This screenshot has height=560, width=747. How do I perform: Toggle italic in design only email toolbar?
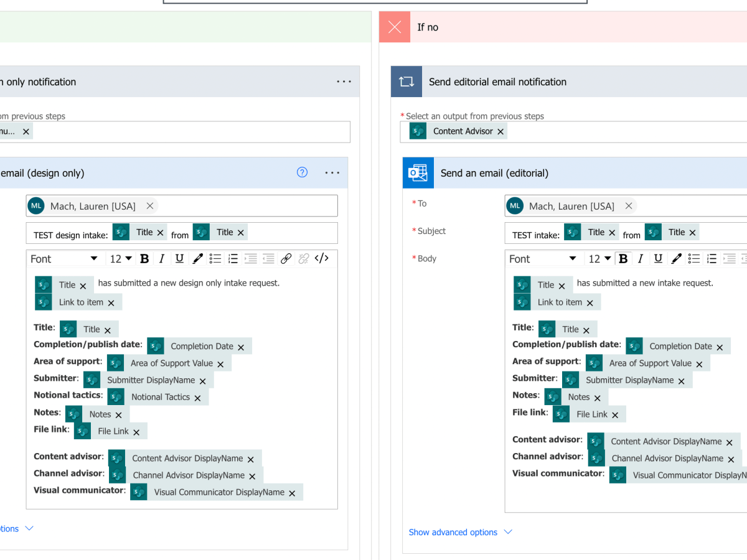(x=162, y=259)
